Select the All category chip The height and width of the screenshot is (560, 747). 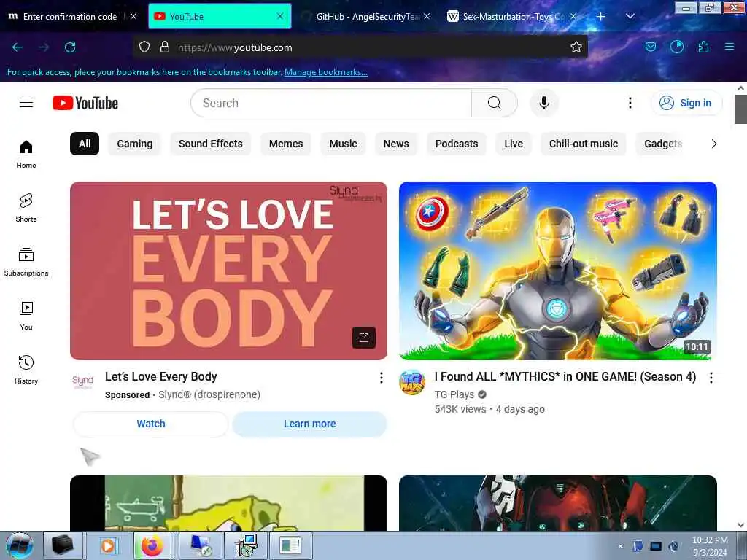pos(85,144)
